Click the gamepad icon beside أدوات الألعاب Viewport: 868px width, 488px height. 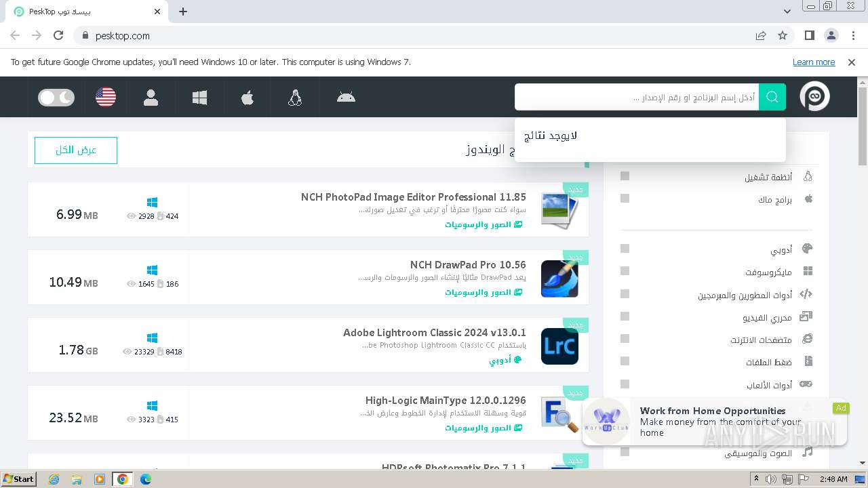click(x=806, y=384)
